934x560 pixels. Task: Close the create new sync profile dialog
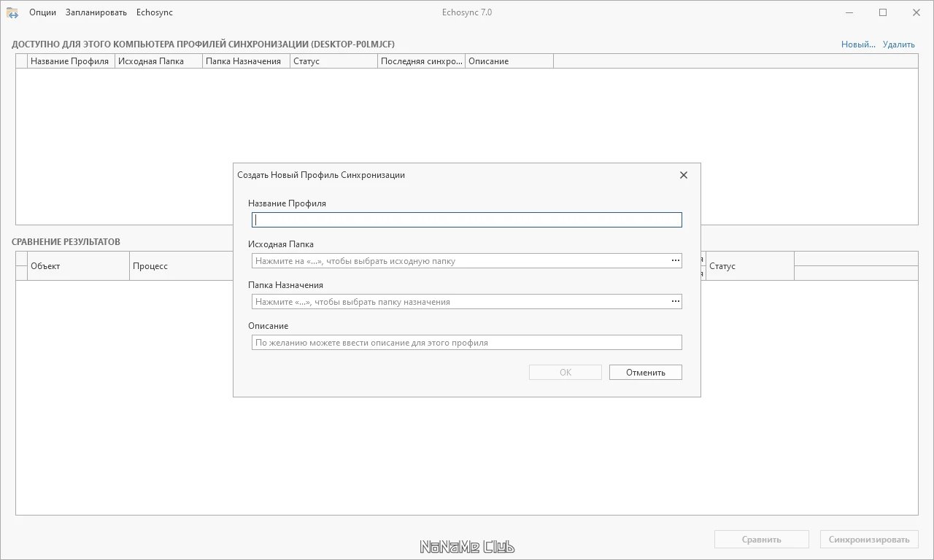[x=684, y=175]
